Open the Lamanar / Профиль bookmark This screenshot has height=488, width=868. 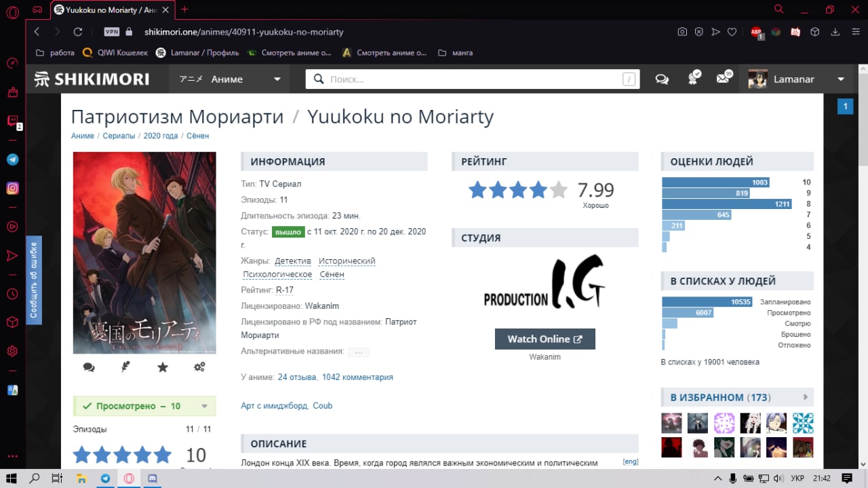point(197,52)
